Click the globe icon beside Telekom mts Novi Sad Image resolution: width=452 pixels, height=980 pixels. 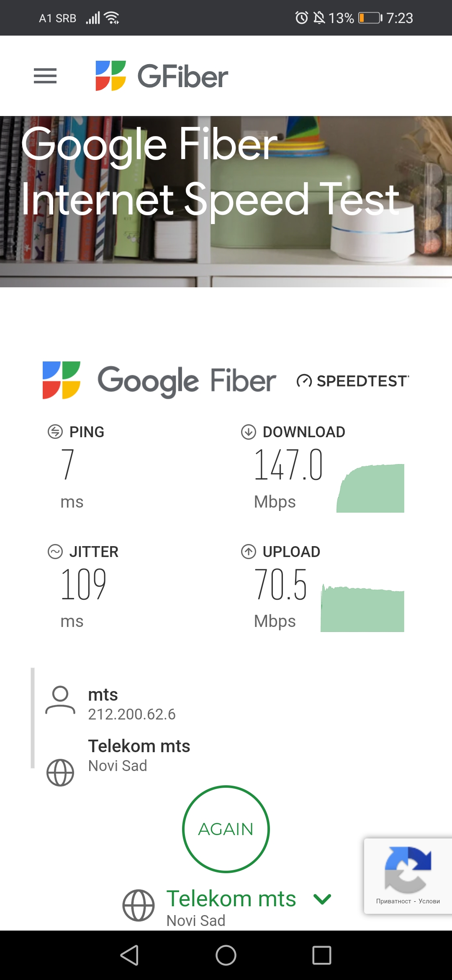pyautogui.click(x=60, y=772)
